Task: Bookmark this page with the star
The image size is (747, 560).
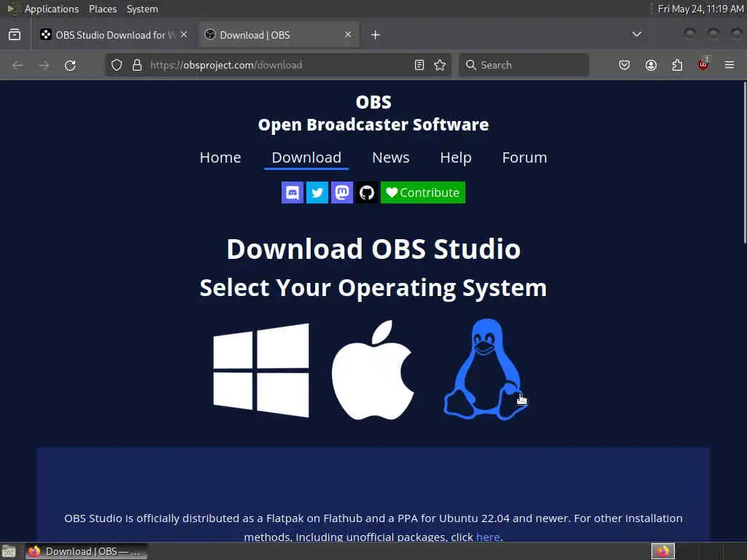Action: pyautogui.click(x=440, y=65)
